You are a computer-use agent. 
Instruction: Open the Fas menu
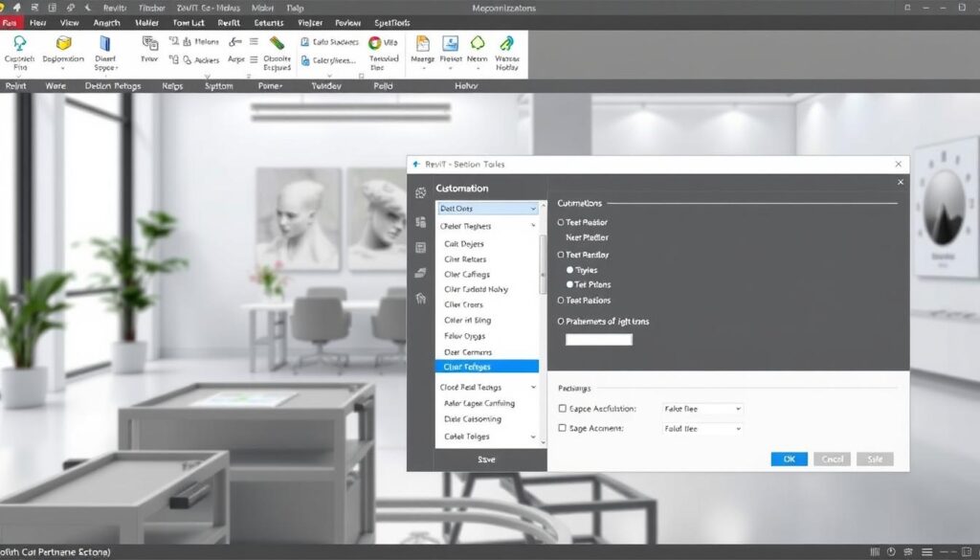(11, 23)
